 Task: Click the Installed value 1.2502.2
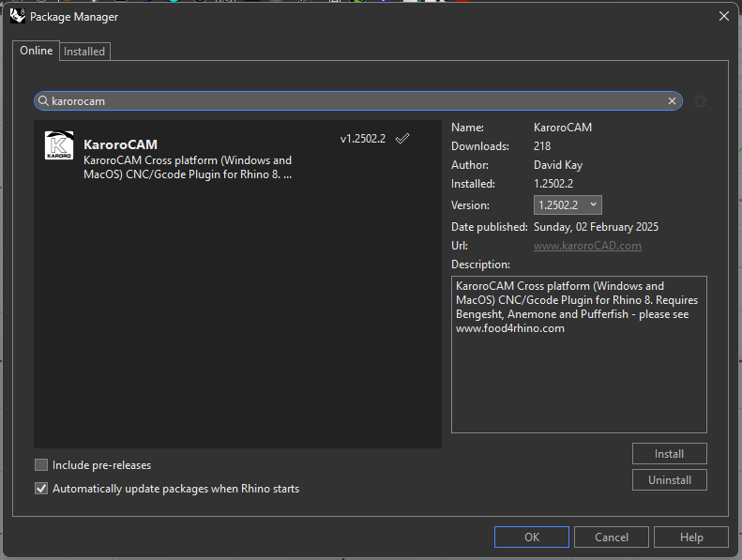pos(553,184)
